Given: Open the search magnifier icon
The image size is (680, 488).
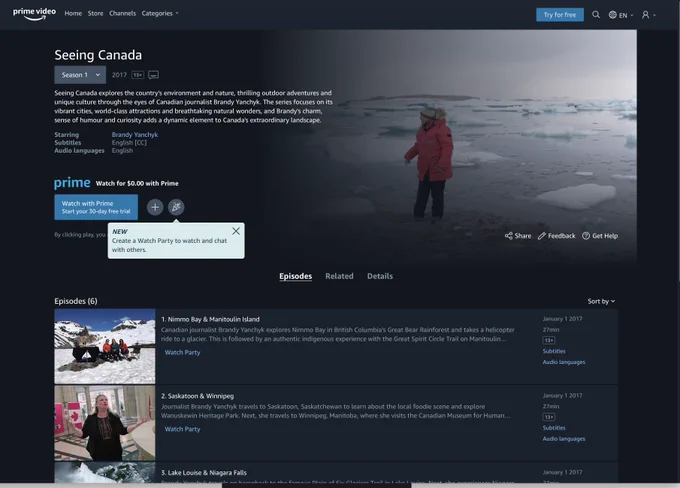Looking at the screenshot, I should [596, 15].
